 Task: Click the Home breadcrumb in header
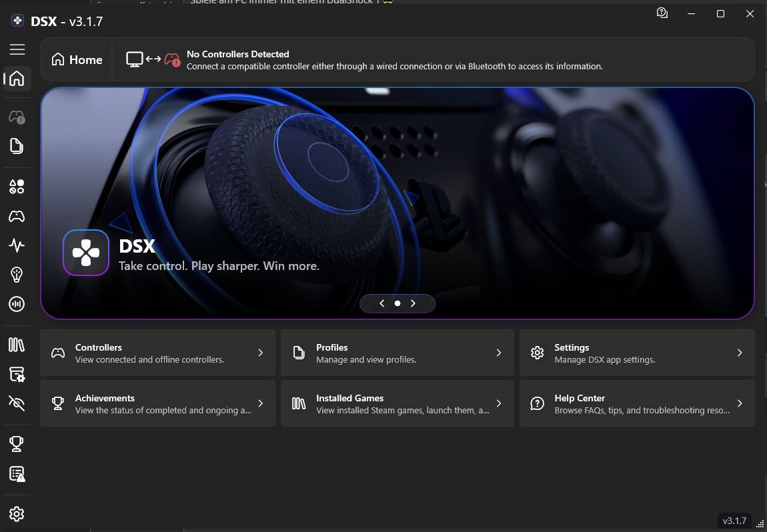[x=77, y=59]
